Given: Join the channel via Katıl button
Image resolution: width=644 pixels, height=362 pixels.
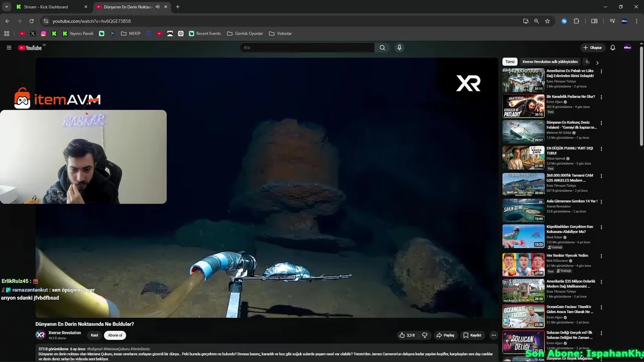Looking at the screenshot, I should point(94,335).
